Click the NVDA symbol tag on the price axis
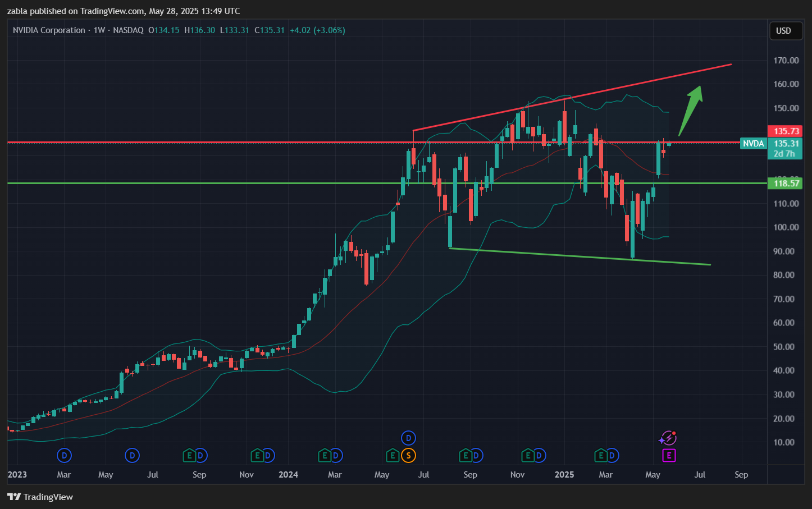Viewport: 812px width, 509px height. [753, 144]
